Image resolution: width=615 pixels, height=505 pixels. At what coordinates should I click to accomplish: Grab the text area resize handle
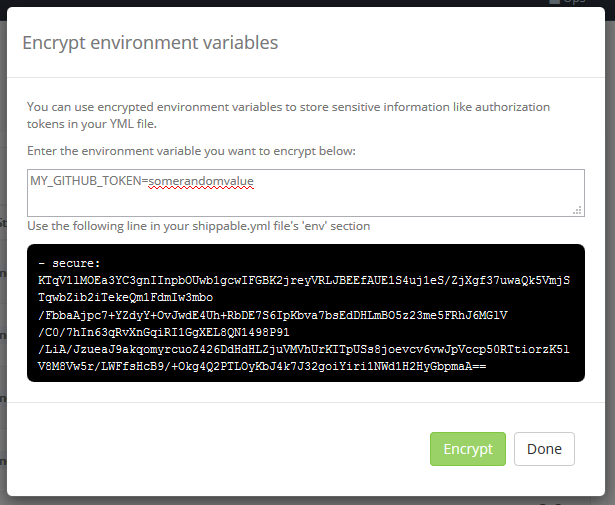[577, 210]
